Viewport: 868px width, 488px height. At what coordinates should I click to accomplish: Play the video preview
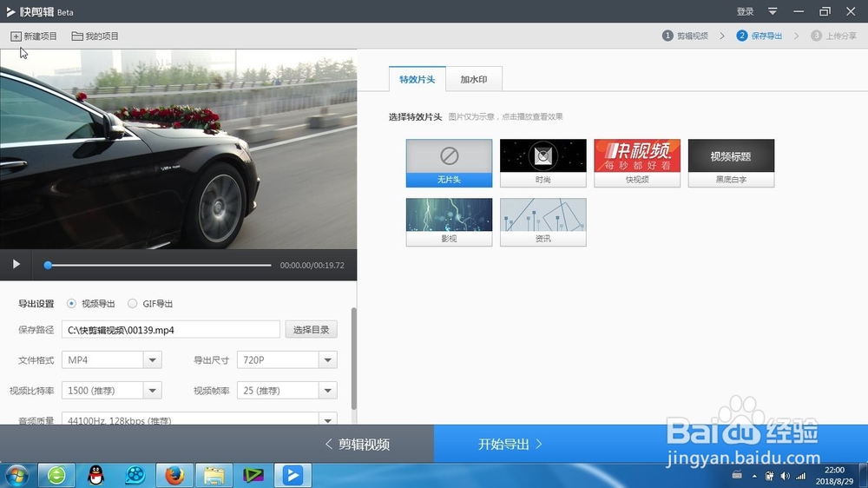pyautogui.click(x=16, y=264)
